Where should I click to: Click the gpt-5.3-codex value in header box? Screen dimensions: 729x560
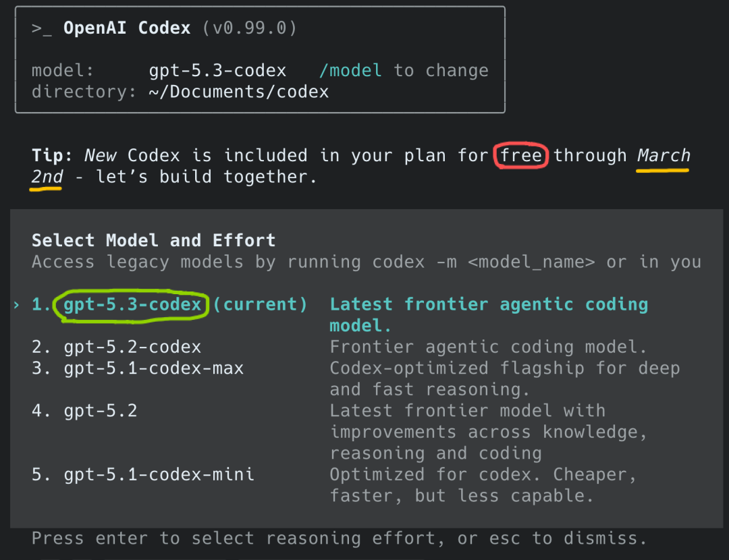[x=217, y=71]
